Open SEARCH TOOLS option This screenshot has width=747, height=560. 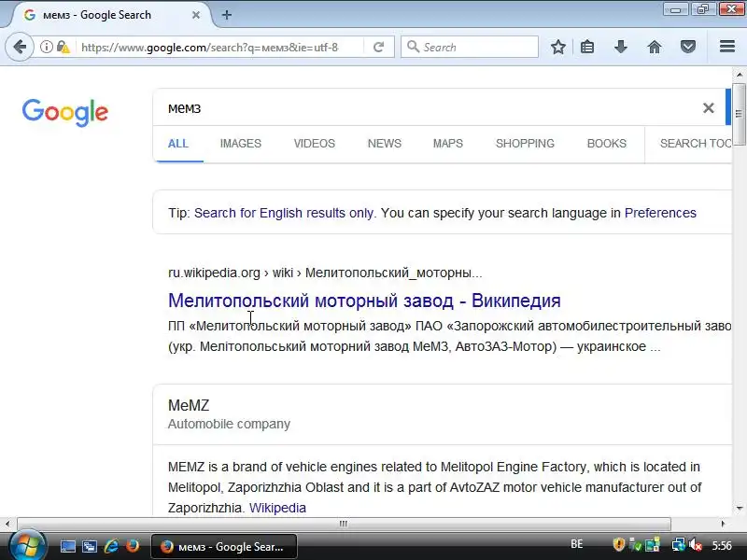[696, 144]
